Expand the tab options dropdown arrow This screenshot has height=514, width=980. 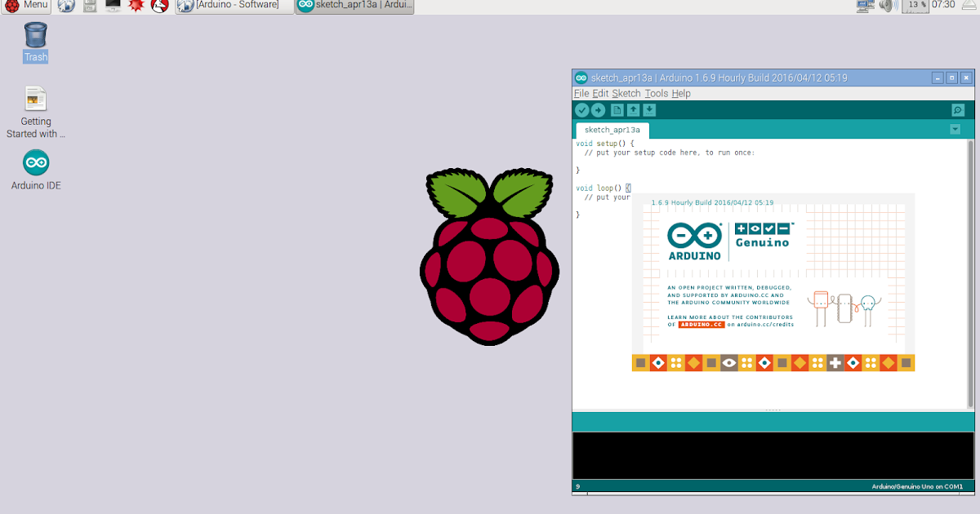point(955,130)
